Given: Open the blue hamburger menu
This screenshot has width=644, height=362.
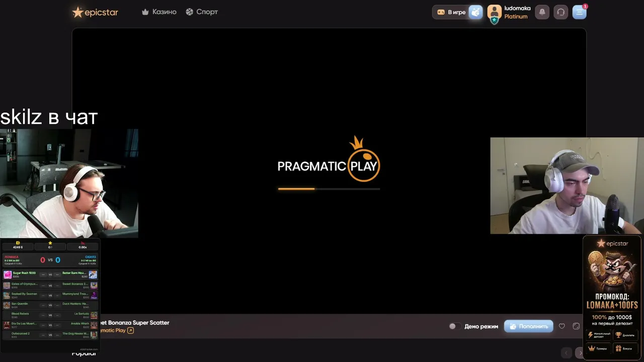Looking at the screenshot, I should (x=579, y=12).
